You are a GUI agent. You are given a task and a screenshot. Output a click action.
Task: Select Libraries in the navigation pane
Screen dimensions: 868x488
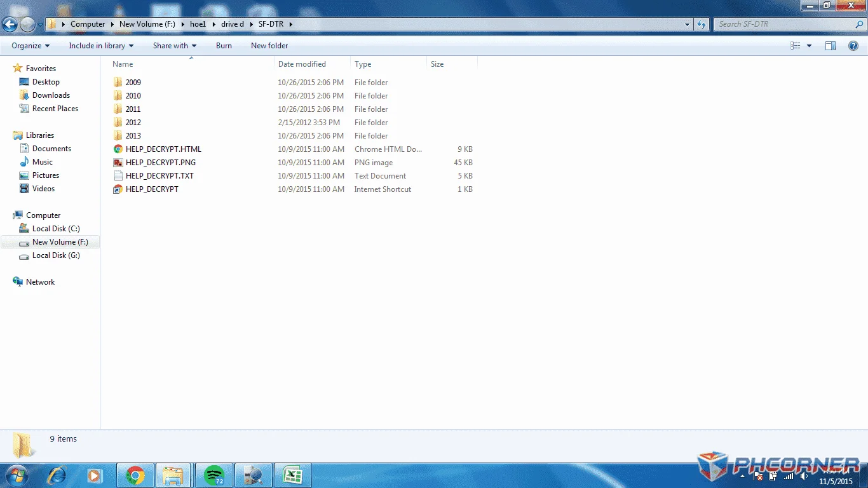point(39,135)
